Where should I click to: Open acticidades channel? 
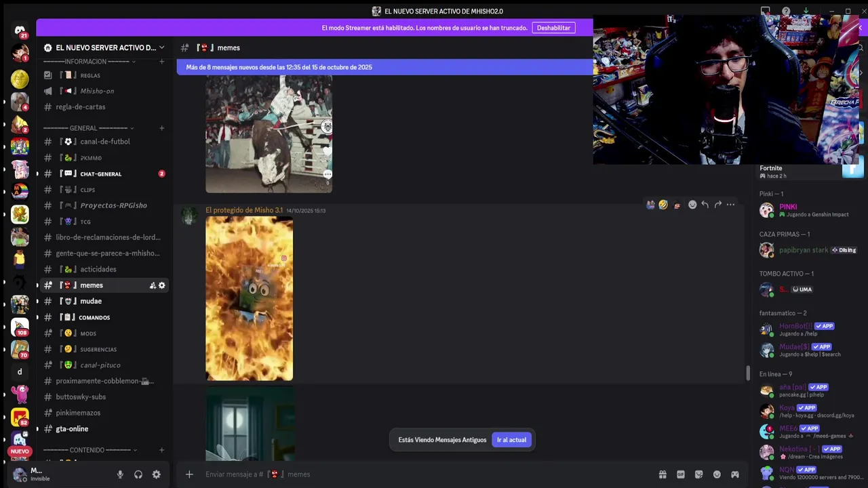point(104,269)
